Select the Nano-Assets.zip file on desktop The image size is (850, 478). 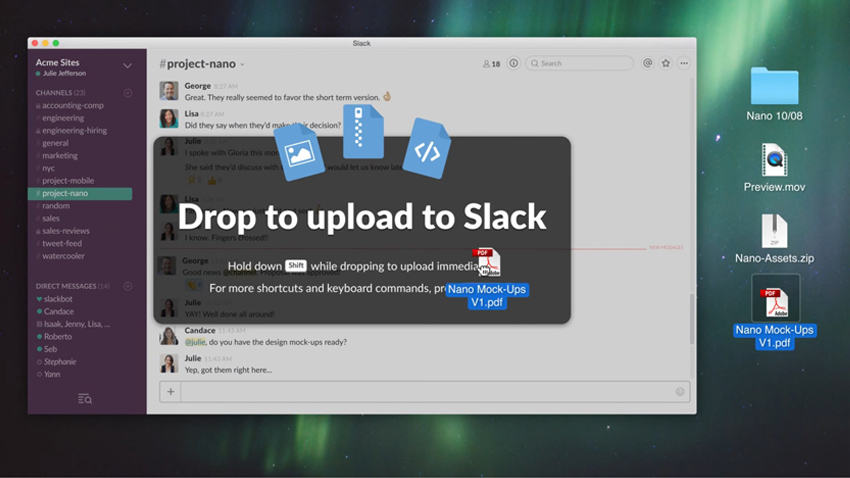pos(774,239)
